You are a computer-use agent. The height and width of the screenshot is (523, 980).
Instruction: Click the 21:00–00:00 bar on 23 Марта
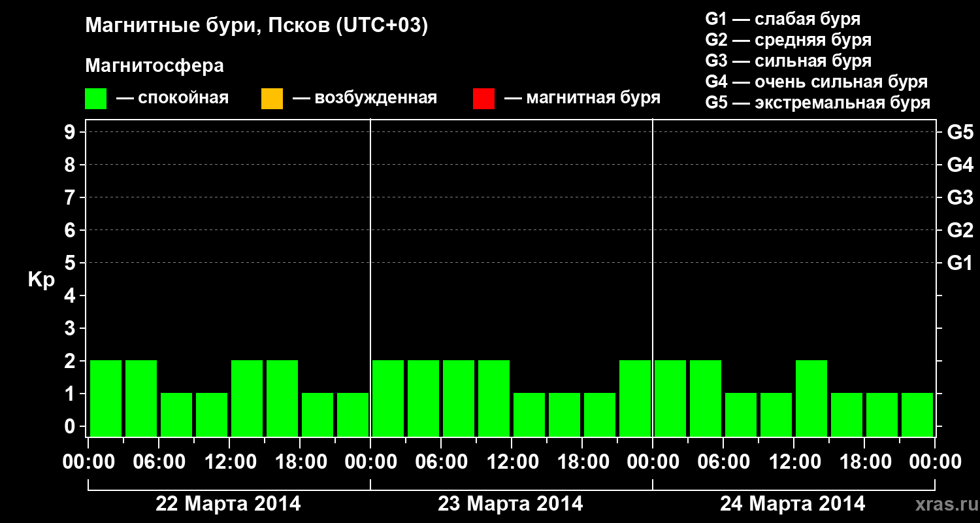(x=635, y=398)
